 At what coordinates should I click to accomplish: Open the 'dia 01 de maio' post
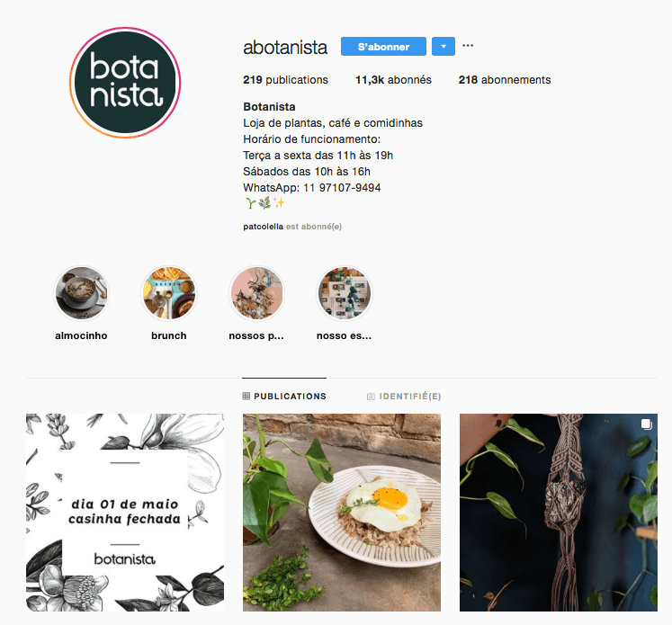125,513
